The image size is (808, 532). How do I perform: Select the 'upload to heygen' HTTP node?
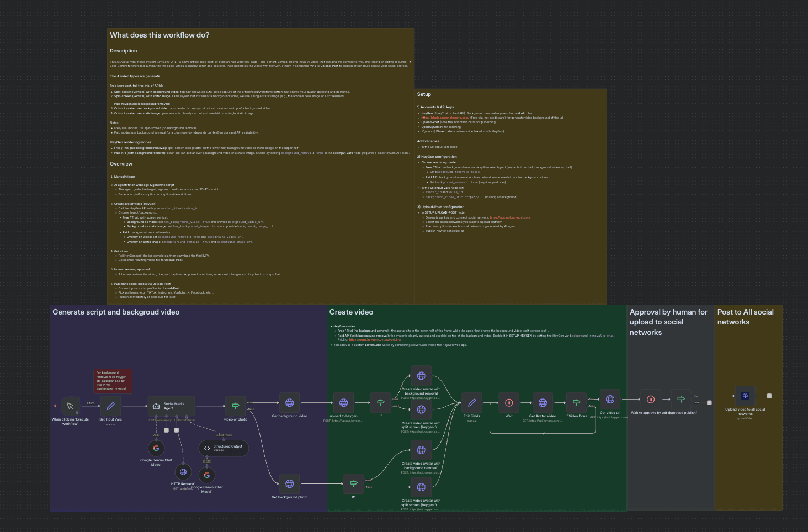(x=343, y=403)
